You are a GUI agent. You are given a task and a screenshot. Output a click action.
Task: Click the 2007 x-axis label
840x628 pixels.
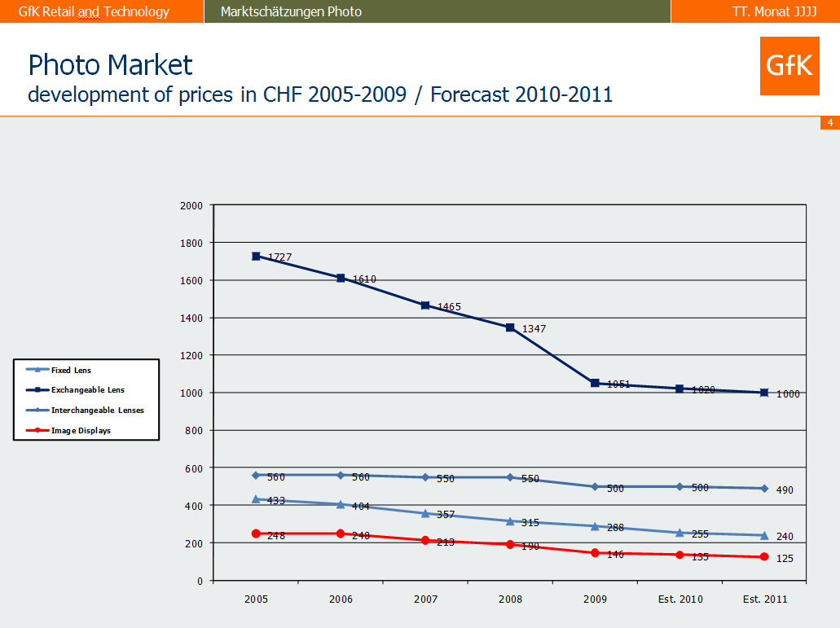point(425,599)
